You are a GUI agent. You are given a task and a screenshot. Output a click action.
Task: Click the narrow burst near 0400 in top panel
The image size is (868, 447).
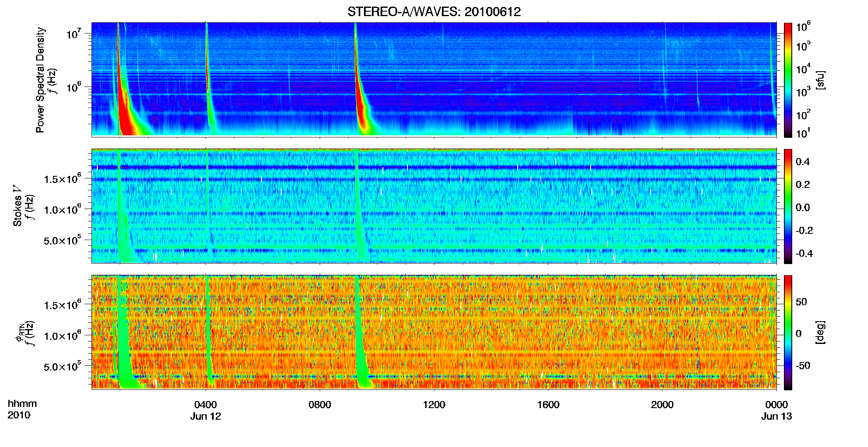click(x=207, y=74)
